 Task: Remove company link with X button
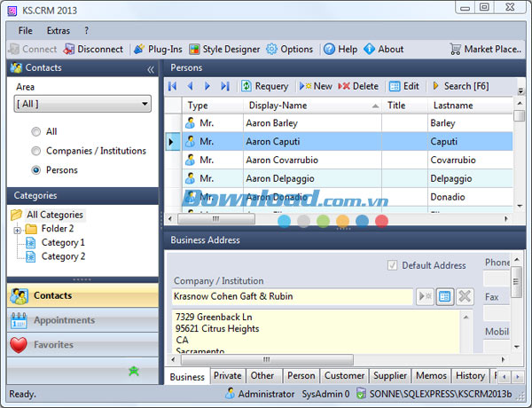[x=465, y=296]
